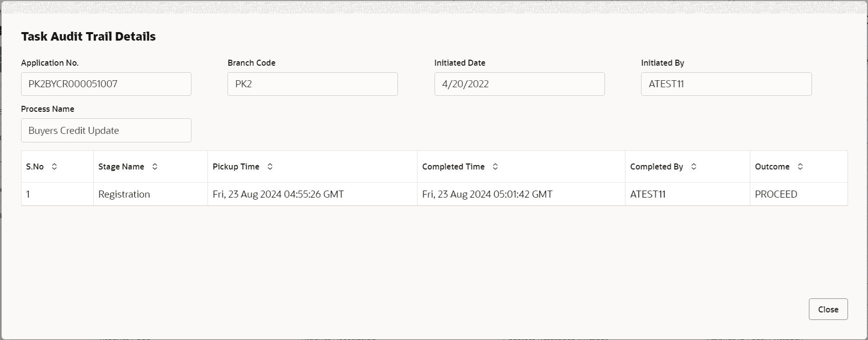Click the pickup time 04:55:26 cell
Image resolution: width=868 pixels, height=340 pixels.
(x=312, y=194)
